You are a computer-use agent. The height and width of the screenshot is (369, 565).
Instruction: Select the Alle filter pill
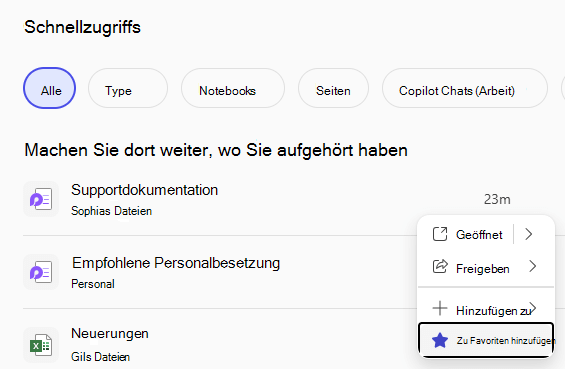(49, 88)
